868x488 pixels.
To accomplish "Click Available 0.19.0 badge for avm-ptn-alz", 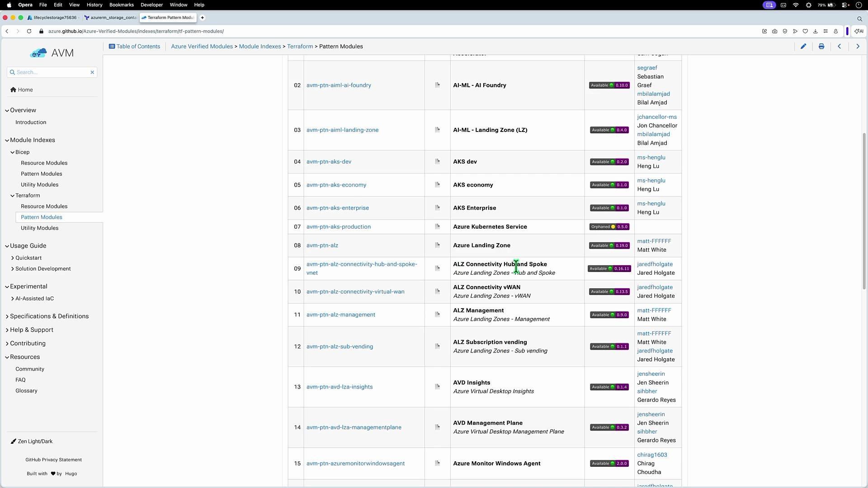I will [x=609, y=245].
